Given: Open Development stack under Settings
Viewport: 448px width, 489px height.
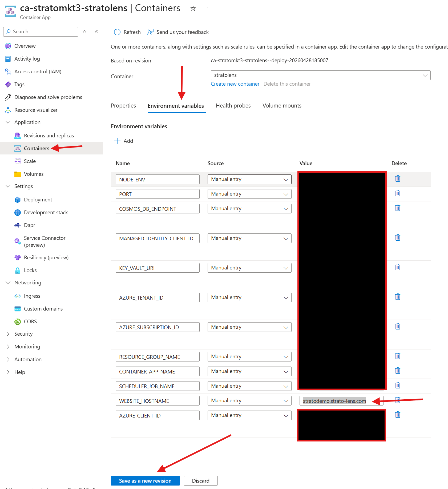Looking at the screenshot, I should click(x=46, y=212).
